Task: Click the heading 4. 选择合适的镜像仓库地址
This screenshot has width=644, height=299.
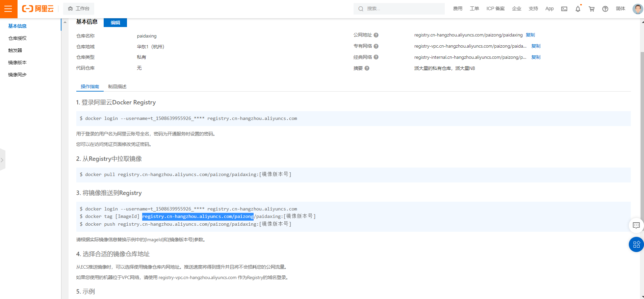Action: coord(113,254)
